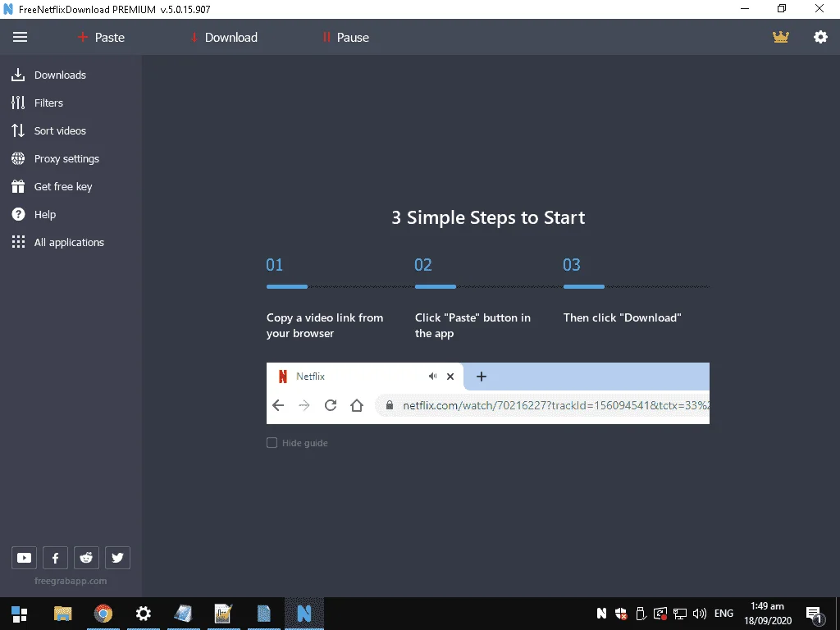The width and height of the screenshot is (840, 630).
Task: Click the Filters sliders icon
Action: pos(18,103)
